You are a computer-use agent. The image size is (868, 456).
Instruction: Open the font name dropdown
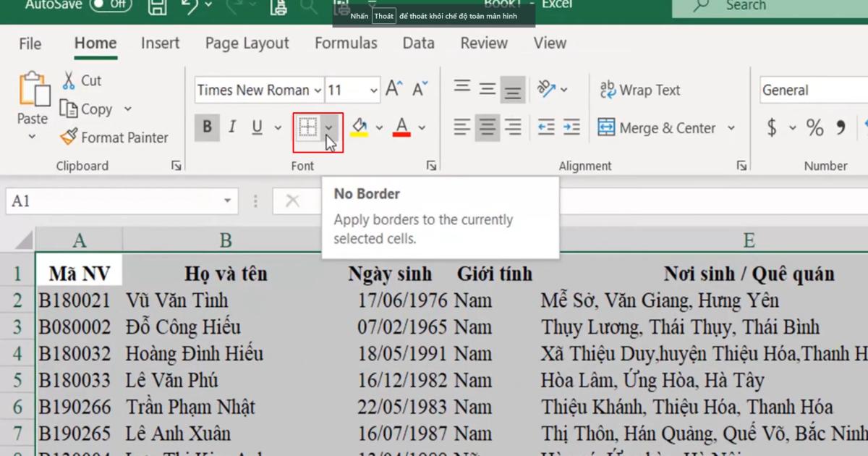pyautogui.click(x=316, y=90)
